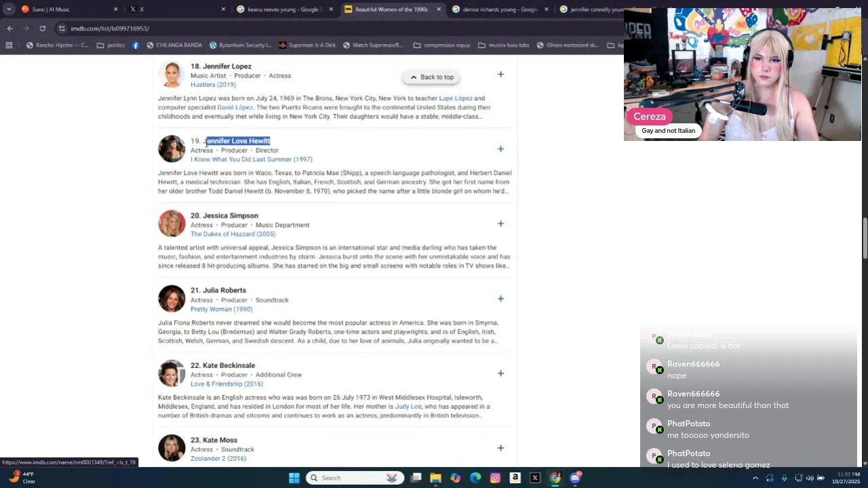Open Judy Loe link
Screen dimensions: 868x488
click(408, 407)
